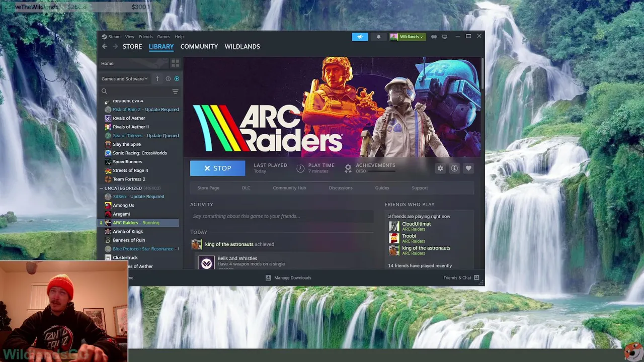Open the View menu
The image size is (644, 362).
coord(130,37)
